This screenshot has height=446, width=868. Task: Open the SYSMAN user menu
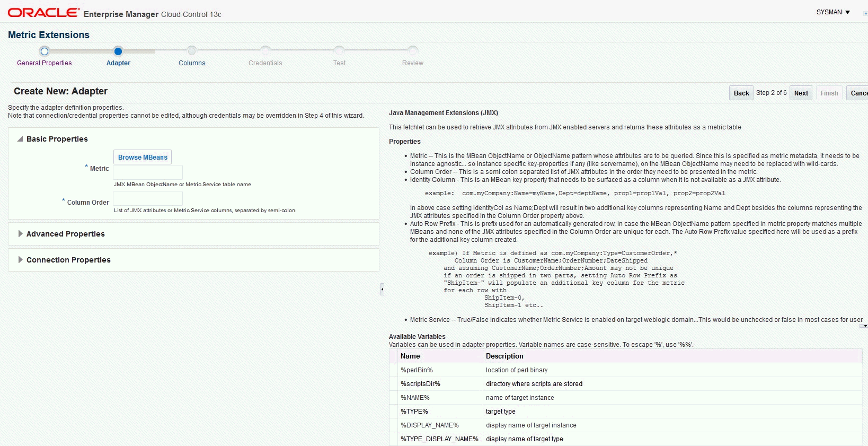coord(833,12)
